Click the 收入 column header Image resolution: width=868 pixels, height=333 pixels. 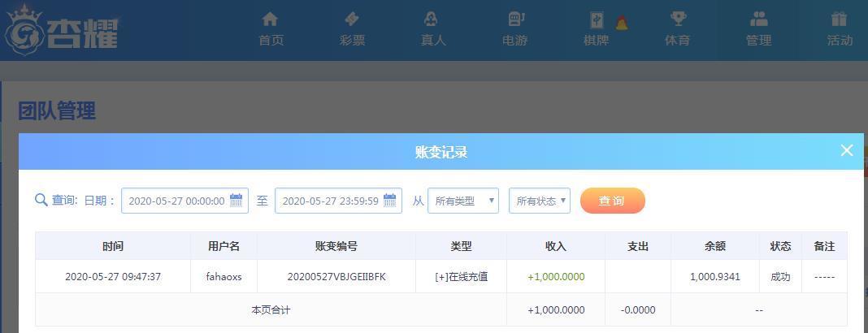(x=556, y=246)
